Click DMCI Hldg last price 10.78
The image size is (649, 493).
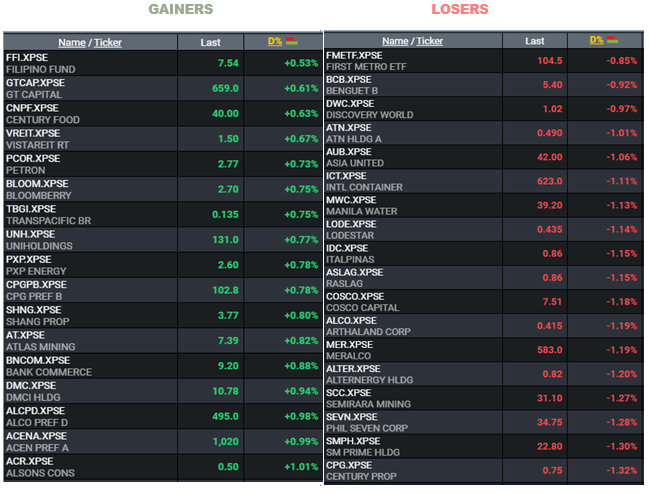(x=225, y=391)
